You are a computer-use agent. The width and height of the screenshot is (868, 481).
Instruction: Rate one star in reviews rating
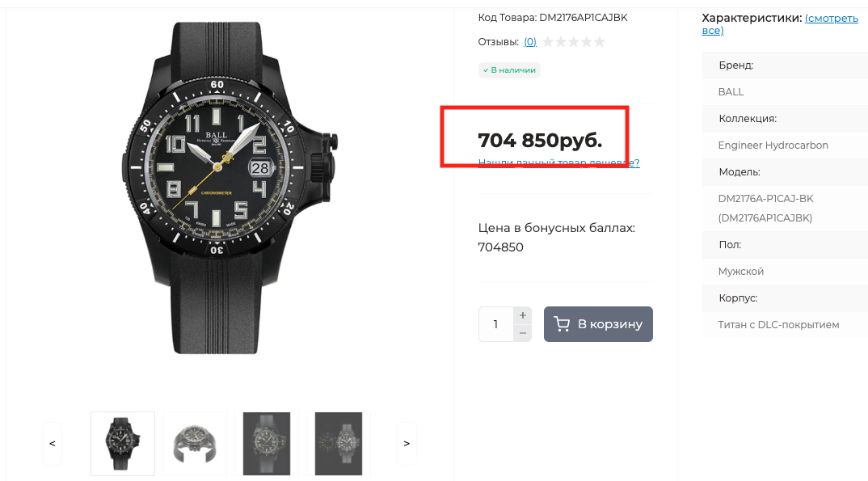click(x=549, y=42)
